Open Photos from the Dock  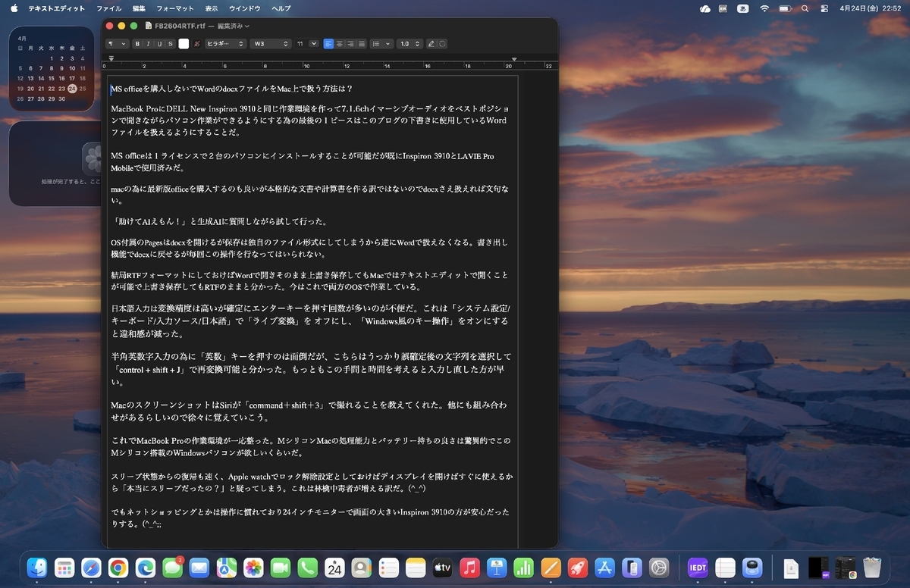pos(253,568)
